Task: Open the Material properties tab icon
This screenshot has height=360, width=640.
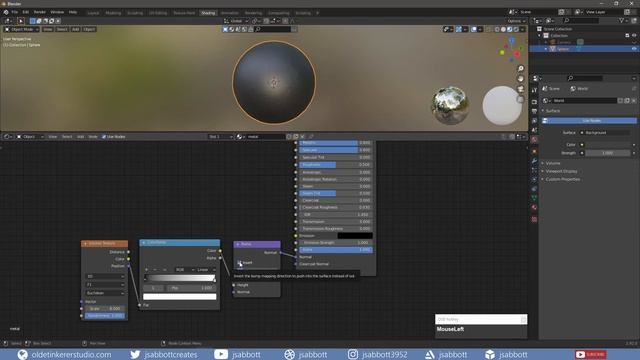Action: click(x=534, y=207)
